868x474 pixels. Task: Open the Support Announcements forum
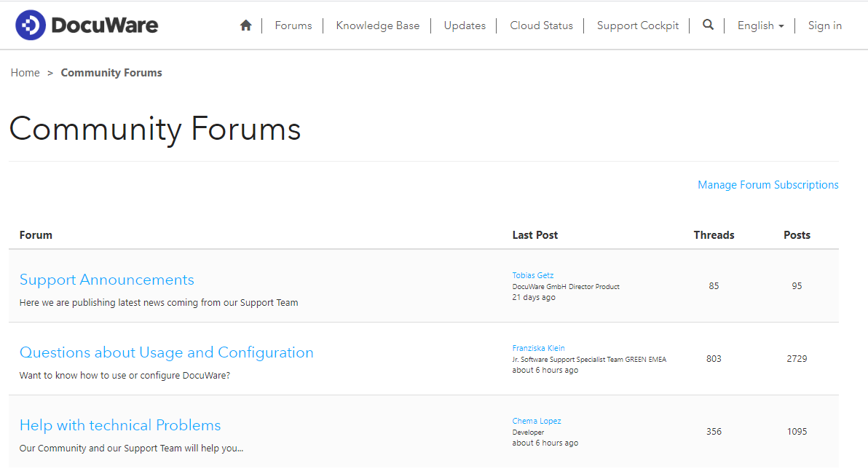[107, 280]
